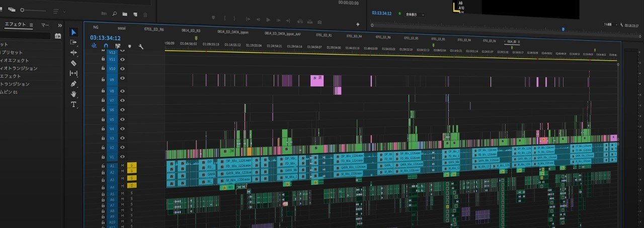644x228 pixels.
Task: Click project panel search magnifier icon
Action: click(115, 15)
